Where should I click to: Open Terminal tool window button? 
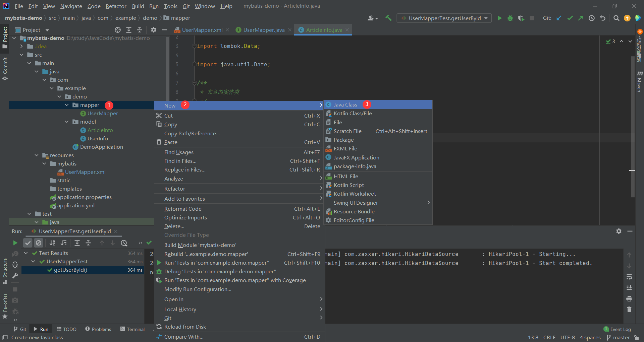[132, 329]
